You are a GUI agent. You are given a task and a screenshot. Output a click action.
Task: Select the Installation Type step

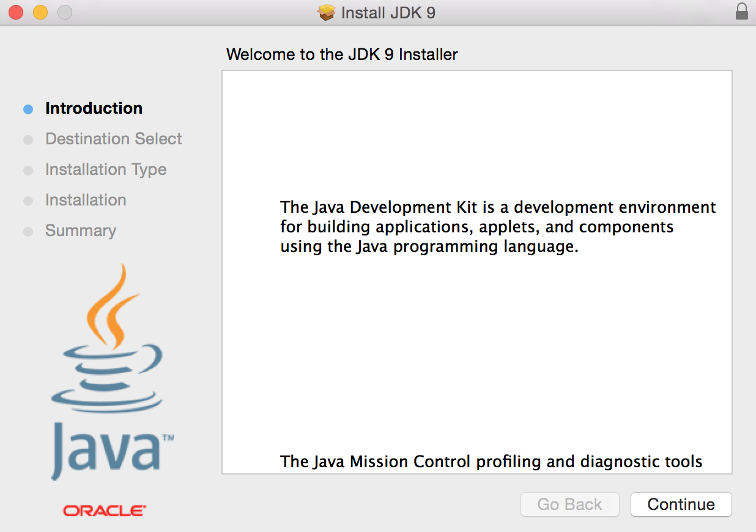106,169
